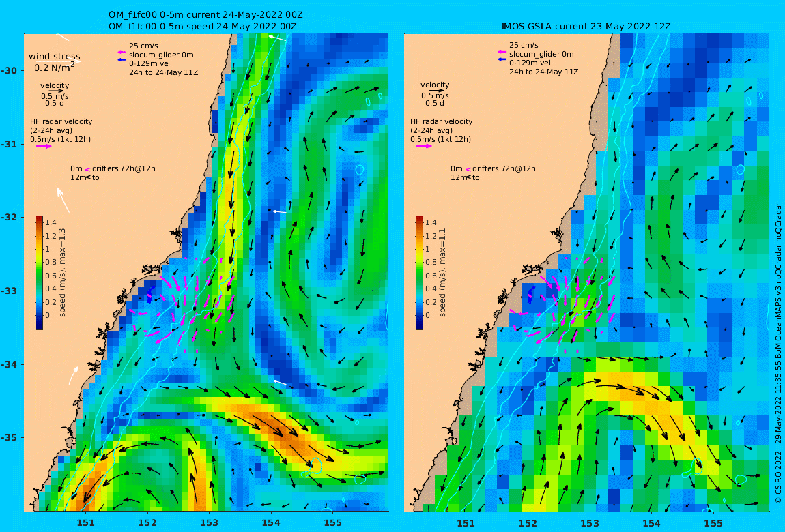This screenshot has width=785, height=532.
Task: Click '0.5m/s (1kt 12h)' text in right panel
Action: pyautogui.click(x=440, y=140)
